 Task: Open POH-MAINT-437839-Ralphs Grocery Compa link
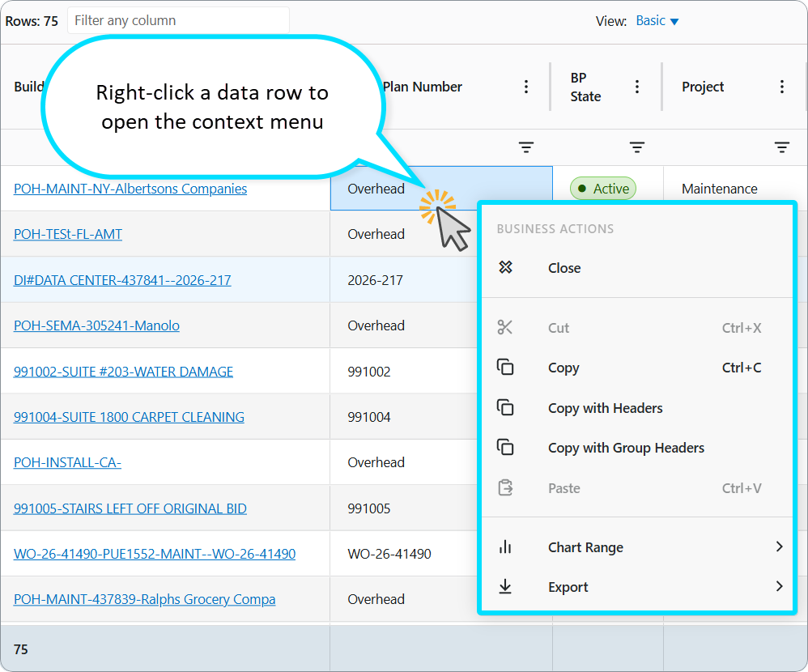pos(144,599)
